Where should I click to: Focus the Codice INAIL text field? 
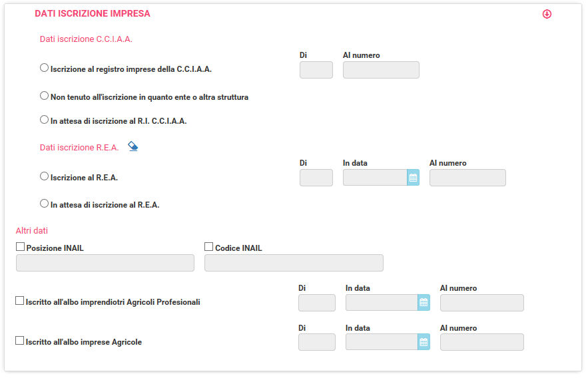(294, 263)
